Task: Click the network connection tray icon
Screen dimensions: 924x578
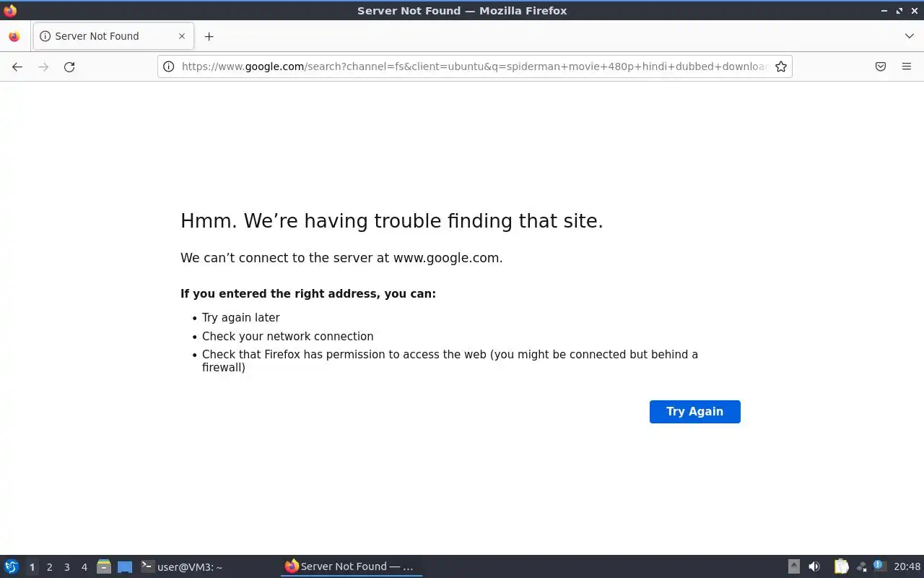Action: click(x=861, y=566)
